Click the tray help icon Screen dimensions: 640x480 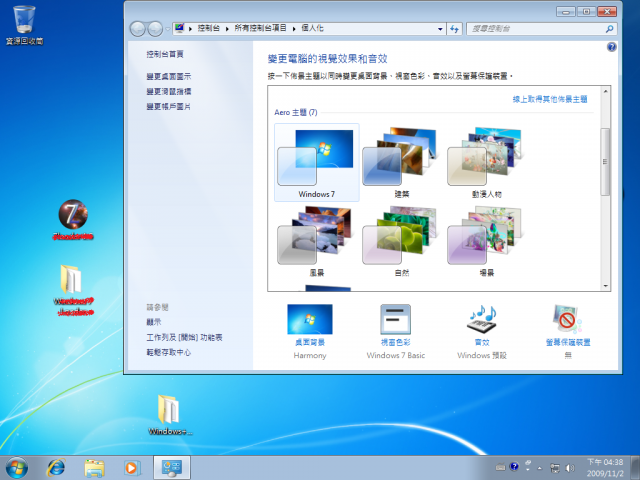pyautogui.click(x=514, y=466)
